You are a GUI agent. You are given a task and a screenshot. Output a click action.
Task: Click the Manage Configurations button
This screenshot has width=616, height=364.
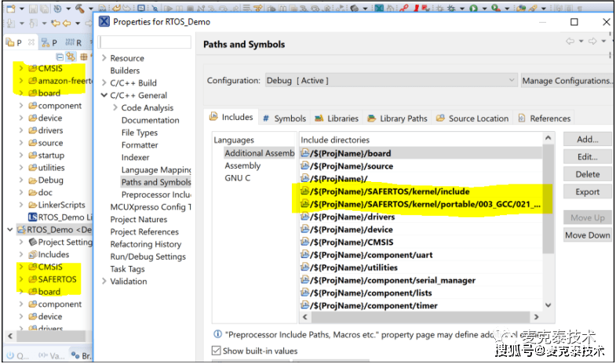[567, 81]
